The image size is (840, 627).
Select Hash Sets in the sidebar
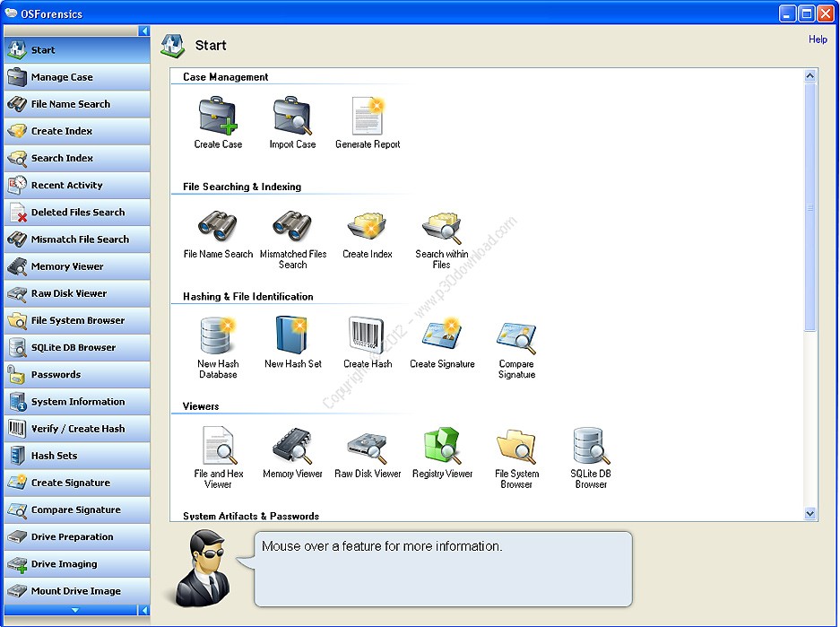click(x=77, y=456)
